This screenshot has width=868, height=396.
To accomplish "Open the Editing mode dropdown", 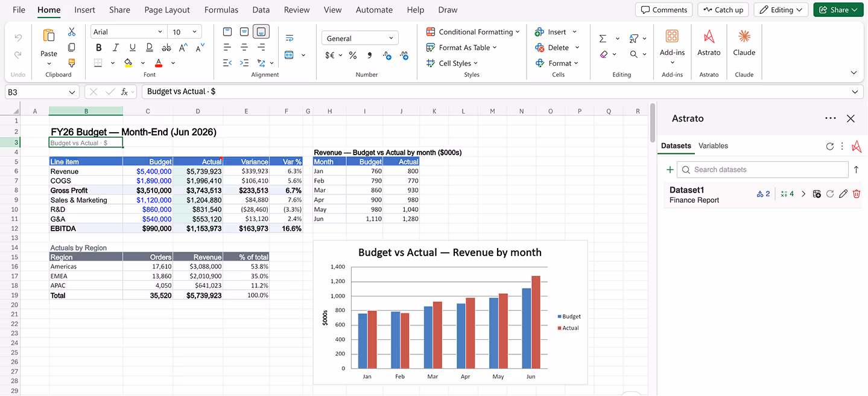I will (x=781, y=10).
